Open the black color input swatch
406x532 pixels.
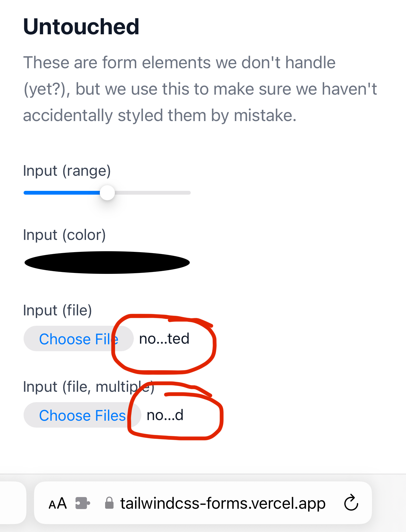click(107, 262)
